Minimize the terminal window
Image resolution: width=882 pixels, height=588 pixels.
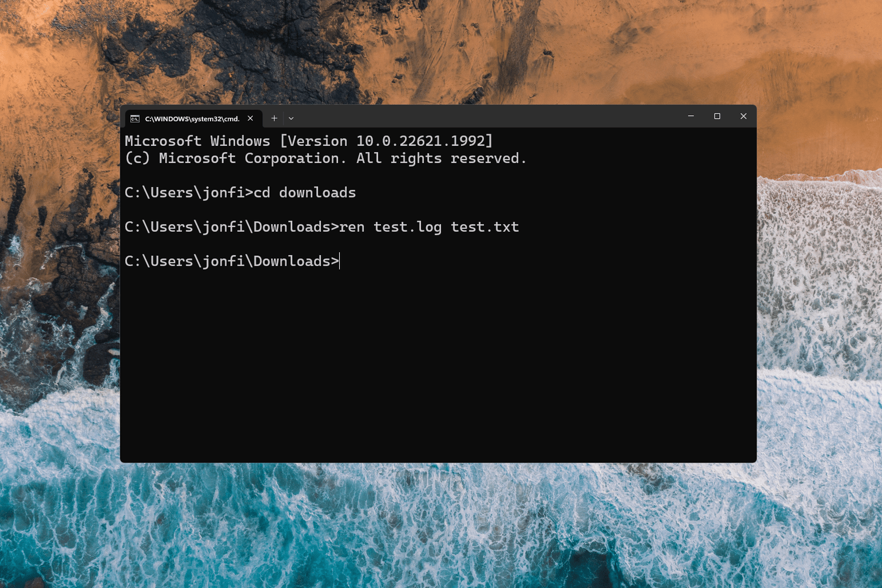[691, 116]
